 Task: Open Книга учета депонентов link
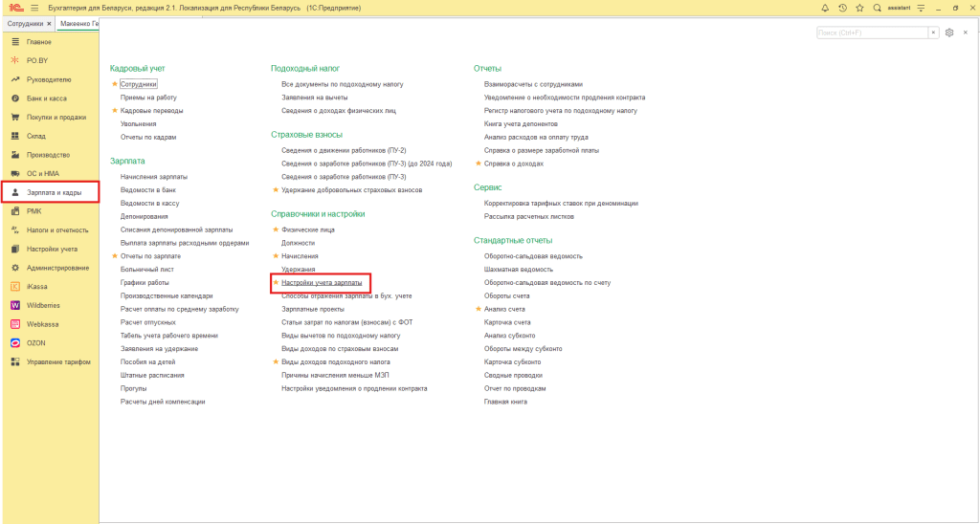521,123
